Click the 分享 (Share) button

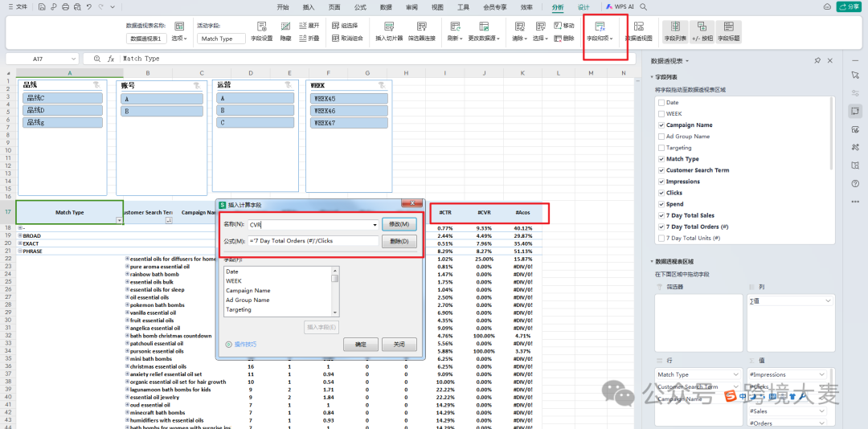[x=851, y=6]
